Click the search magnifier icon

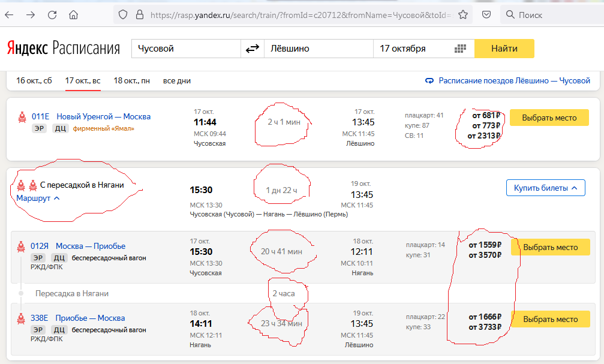point(510,14)
